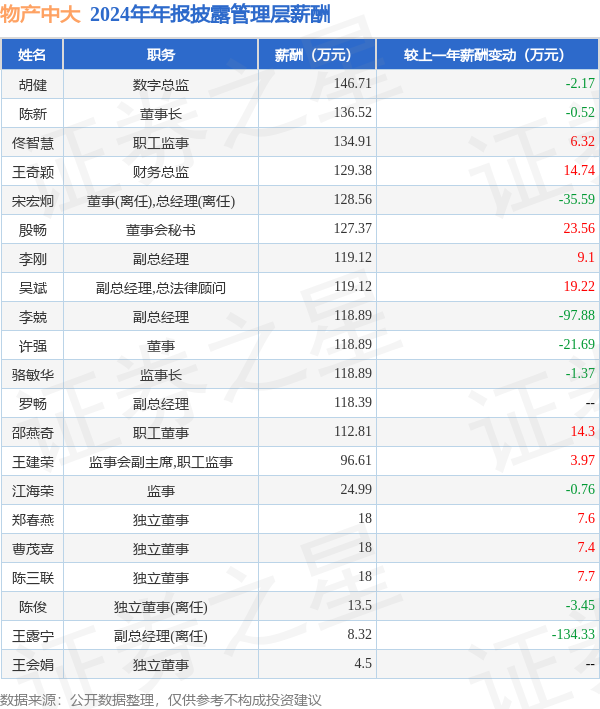The image size is (600, 709).
Task: Click salary value 8.32
Action: pyautogui.click(x=359, y=633)
